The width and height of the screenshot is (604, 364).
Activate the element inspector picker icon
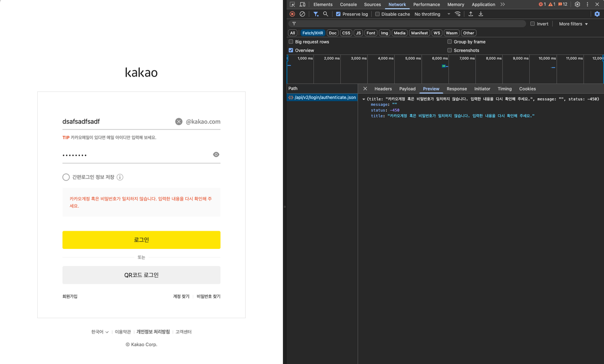pos(292,5)
